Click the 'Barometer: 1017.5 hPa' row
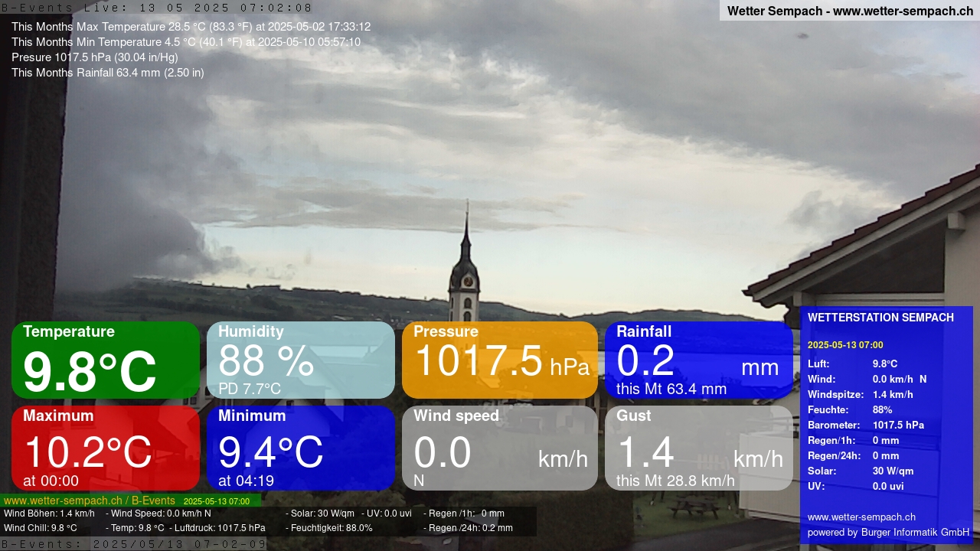This screenshot has width=980, height=551. (x=866, y=425)
